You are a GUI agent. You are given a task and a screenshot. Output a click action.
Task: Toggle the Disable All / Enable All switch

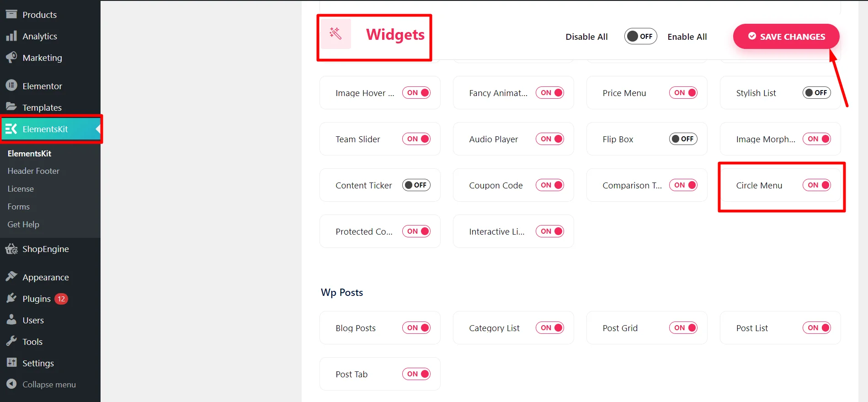[640, 37]
